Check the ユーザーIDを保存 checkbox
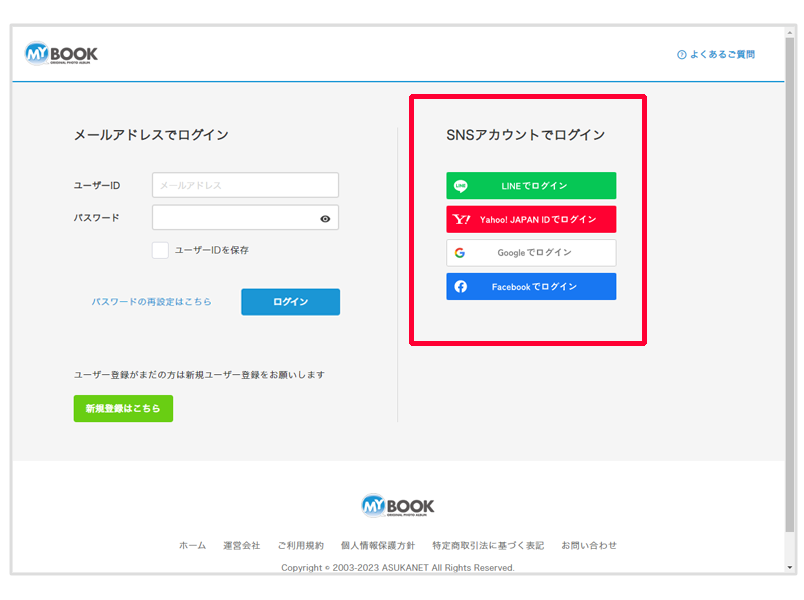Screen dimensions: 804x600 (x=160, y=250)
